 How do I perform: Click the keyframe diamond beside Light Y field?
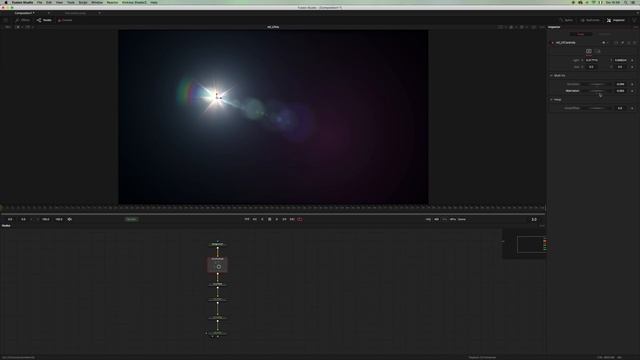pos(632,60)
